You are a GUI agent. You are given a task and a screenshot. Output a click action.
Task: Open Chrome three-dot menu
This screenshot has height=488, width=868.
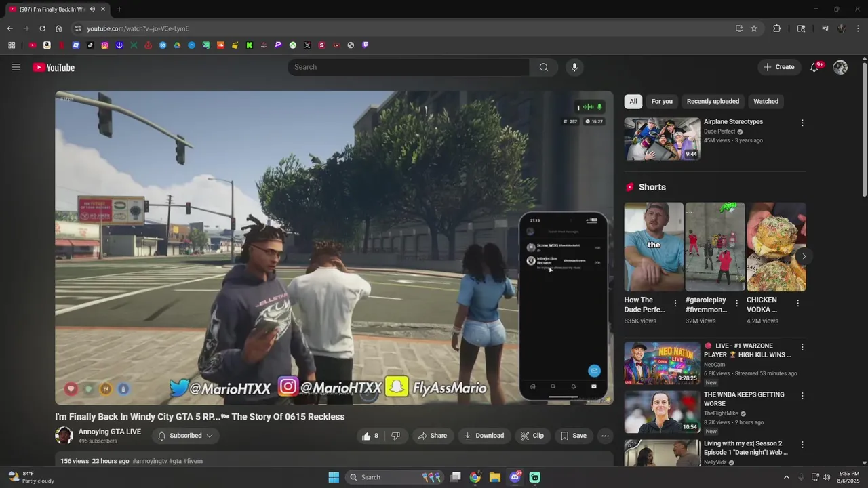pyautogui.click(x=858, y=28)
